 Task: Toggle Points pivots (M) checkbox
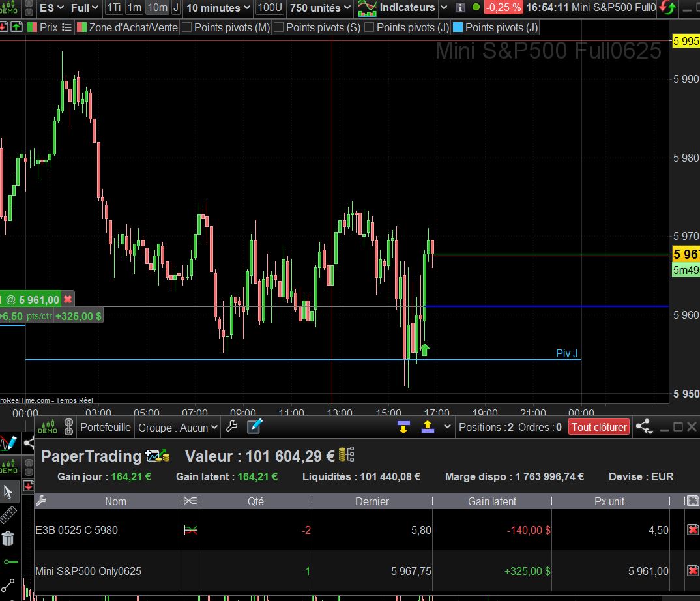coord(187,27)
